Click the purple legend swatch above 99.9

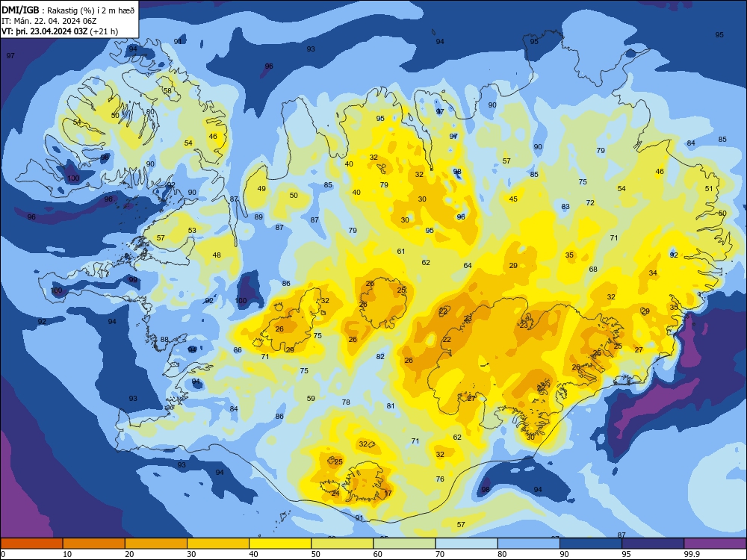click(x=715, y=544)
